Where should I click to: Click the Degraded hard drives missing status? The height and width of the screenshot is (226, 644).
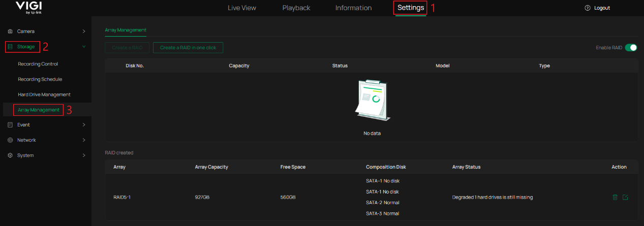493,197
